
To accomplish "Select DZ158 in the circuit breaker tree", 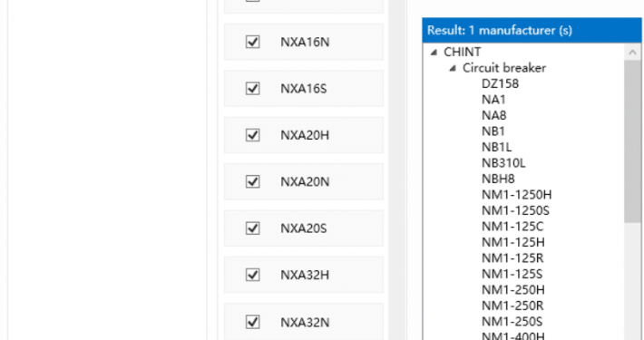I will pos(500,83).
